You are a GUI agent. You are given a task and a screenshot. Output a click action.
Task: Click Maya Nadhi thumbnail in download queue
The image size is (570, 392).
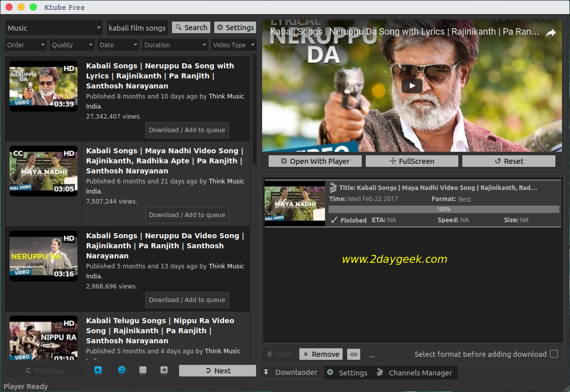[x=295, y=204]
